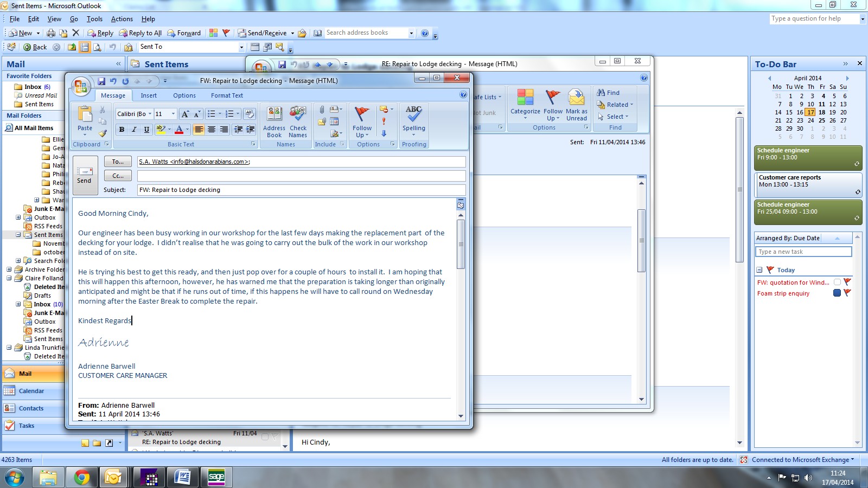Open the Address Book from compose ribbon

point(274,122)
